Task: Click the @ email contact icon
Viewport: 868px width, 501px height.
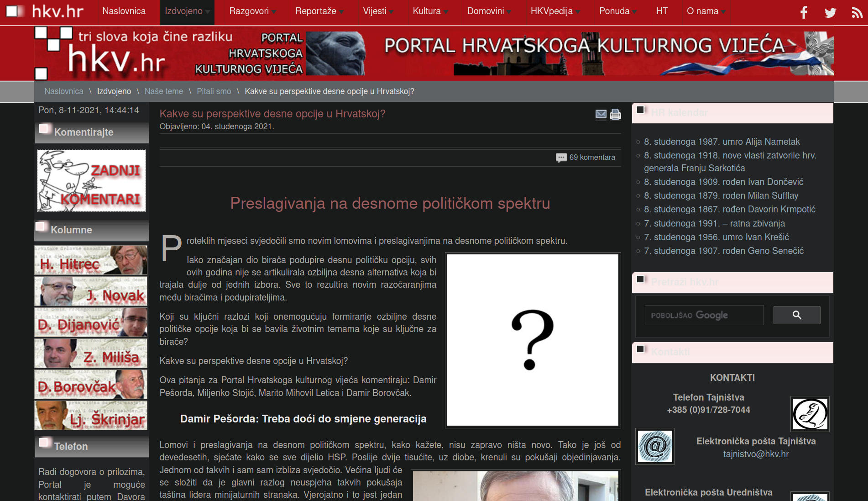Action: [654, 446]
